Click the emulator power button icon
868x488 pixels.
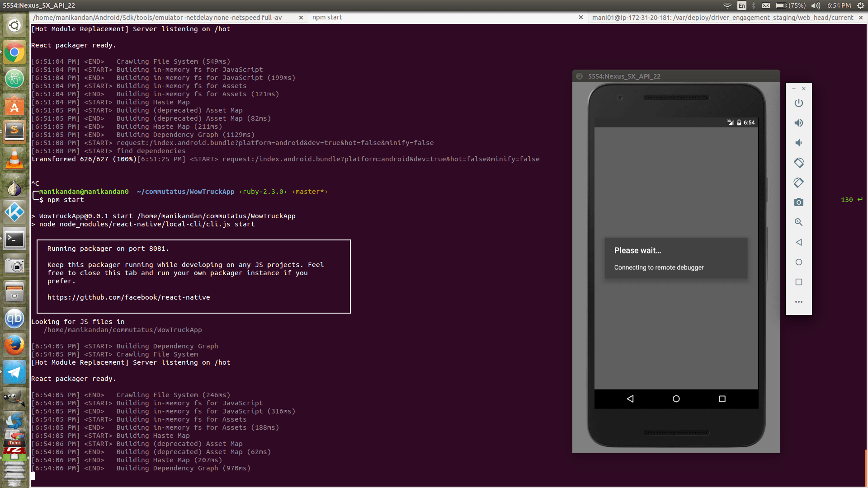tap(799, 103)
